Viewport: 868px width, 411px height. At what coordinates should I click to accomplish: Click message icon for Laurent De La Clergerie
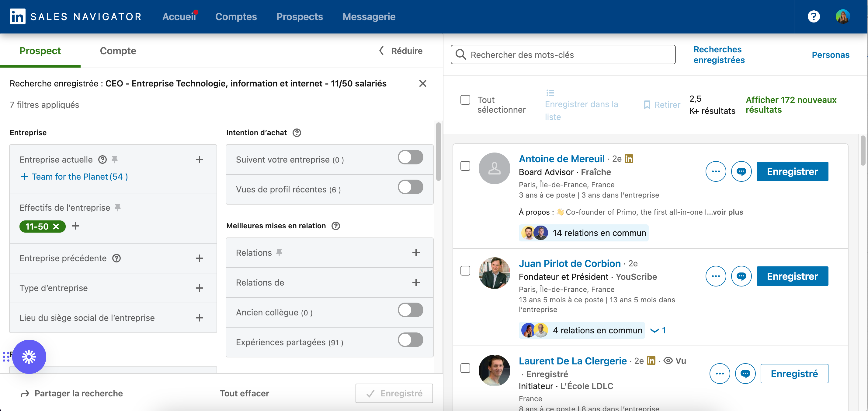(745, 374)
